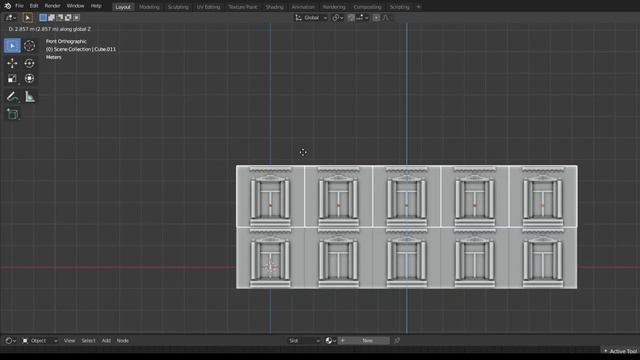Image resolution: width=640 pixels, height=360 pixels.
Task: Select the Add Cube tool
Action: (x=12, y=114)
